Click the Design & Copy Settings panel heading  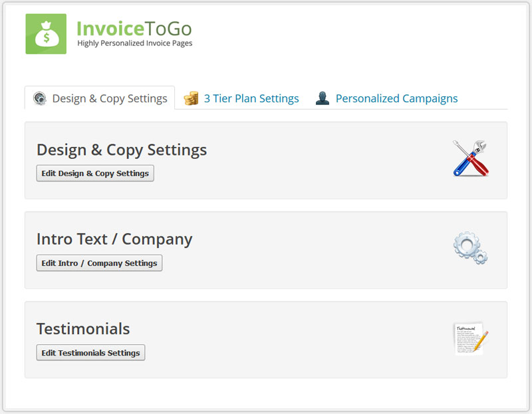[x=122, y=150]
